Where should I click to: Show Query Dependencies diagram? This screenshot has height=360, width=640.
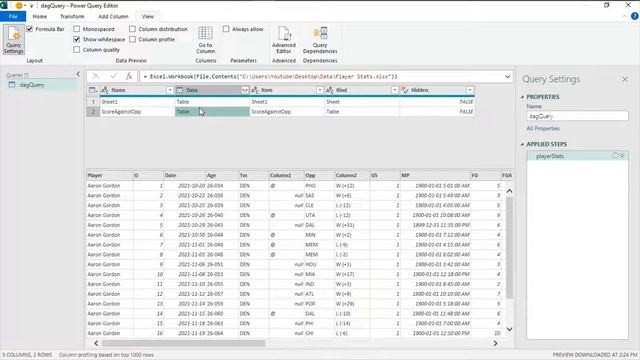pyautogui.click(x=320, y=40)
